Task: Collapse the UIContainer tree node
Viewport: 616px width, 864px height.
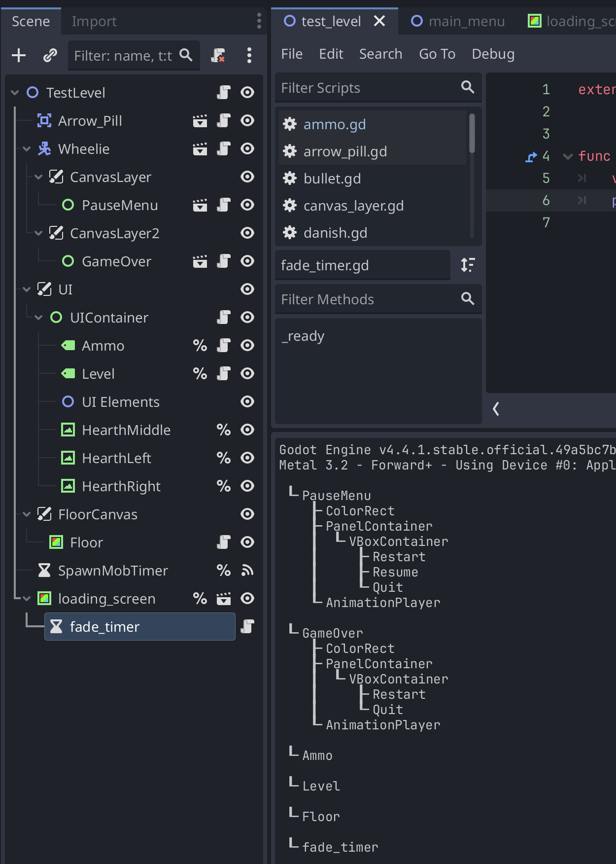Action: click(38, 318)
